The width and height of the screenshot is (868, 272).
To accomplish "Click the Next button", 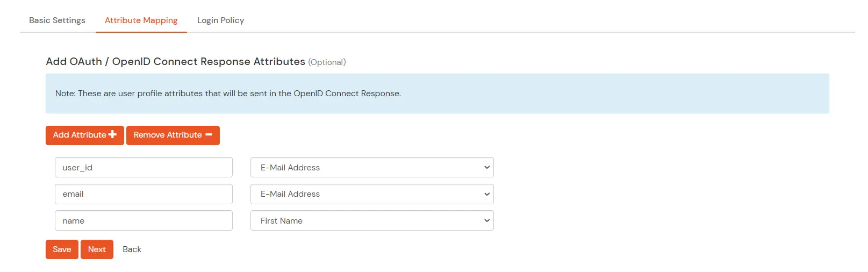I will 97,249.
